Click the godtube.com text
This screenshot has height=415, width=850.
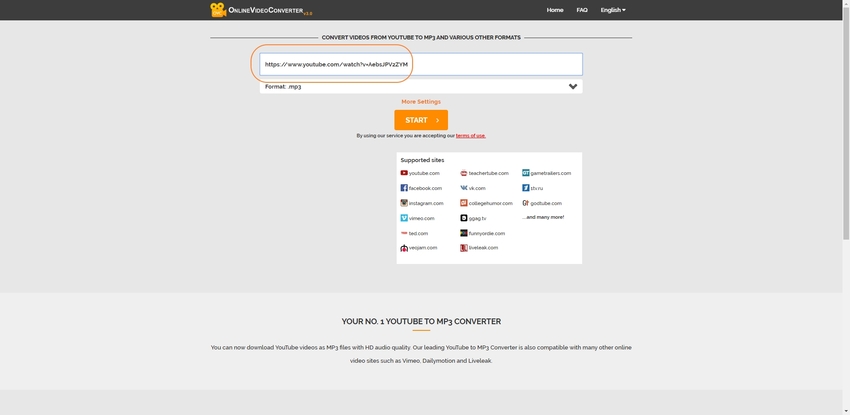coord(546,204)
